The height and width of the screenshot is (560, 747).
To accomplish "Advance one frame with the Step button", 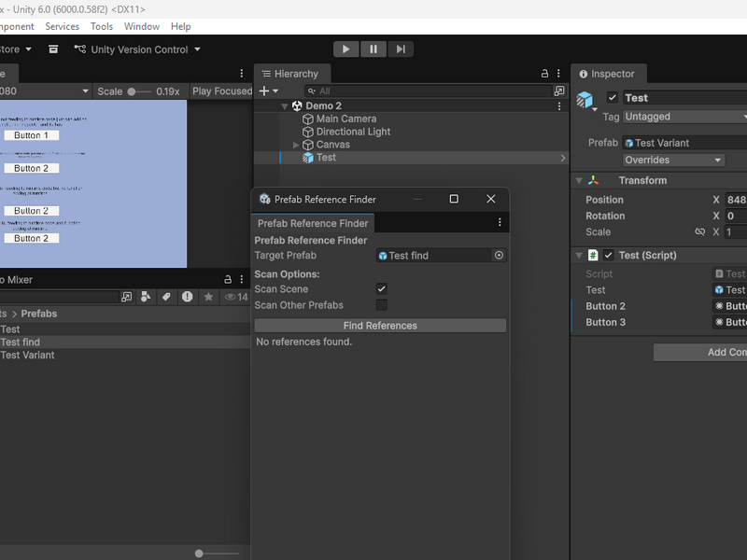I will click(x=401, y=49).
